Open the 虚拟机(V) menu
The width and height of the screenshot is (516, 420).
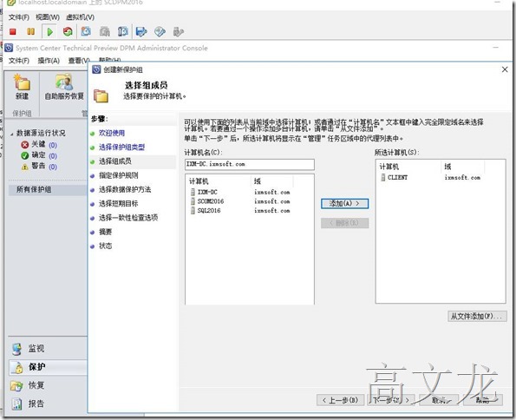click(x=81, y=17)
